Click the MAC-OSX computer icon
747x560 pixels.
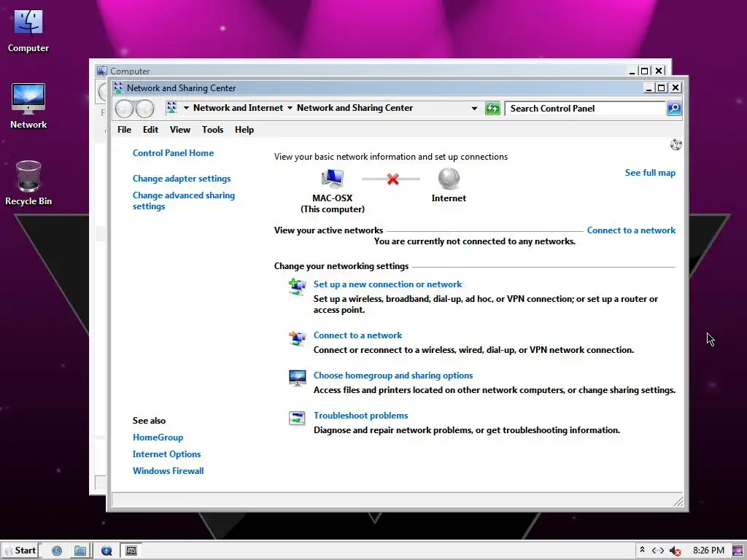coord(332,179)
